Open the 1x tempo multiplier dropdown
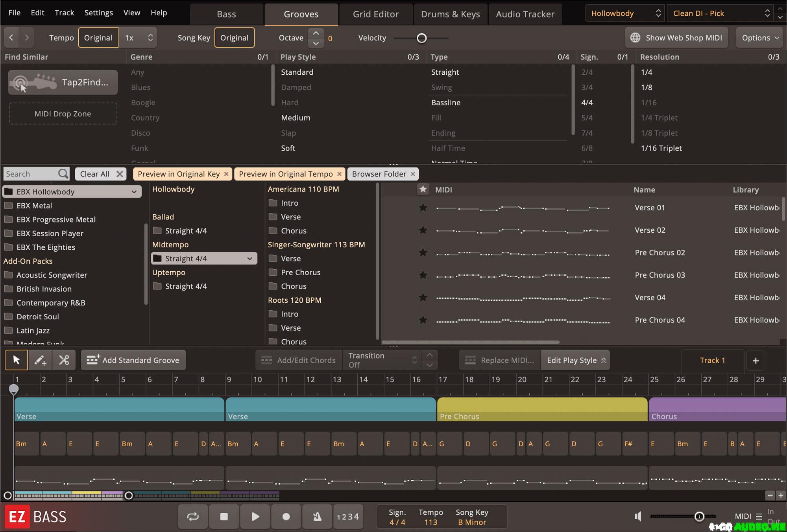Screen dimensions: 787x532 tap(138, 38)
